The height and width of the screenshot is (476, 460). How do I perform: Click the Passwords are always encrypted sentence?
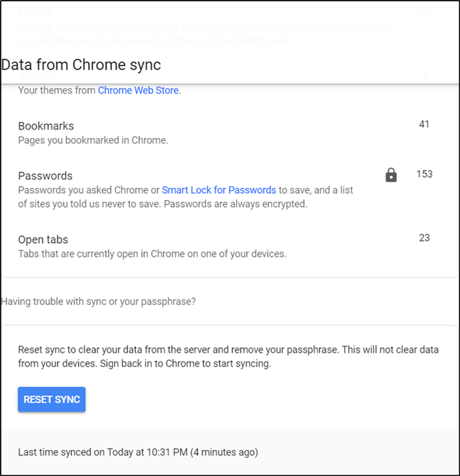pos(235,204)
